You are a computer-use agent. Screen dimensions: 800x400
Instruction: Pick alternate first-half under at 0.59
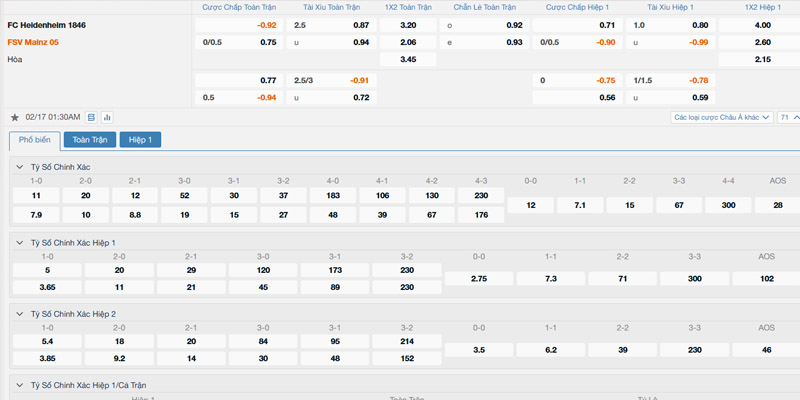coord(670,97)
